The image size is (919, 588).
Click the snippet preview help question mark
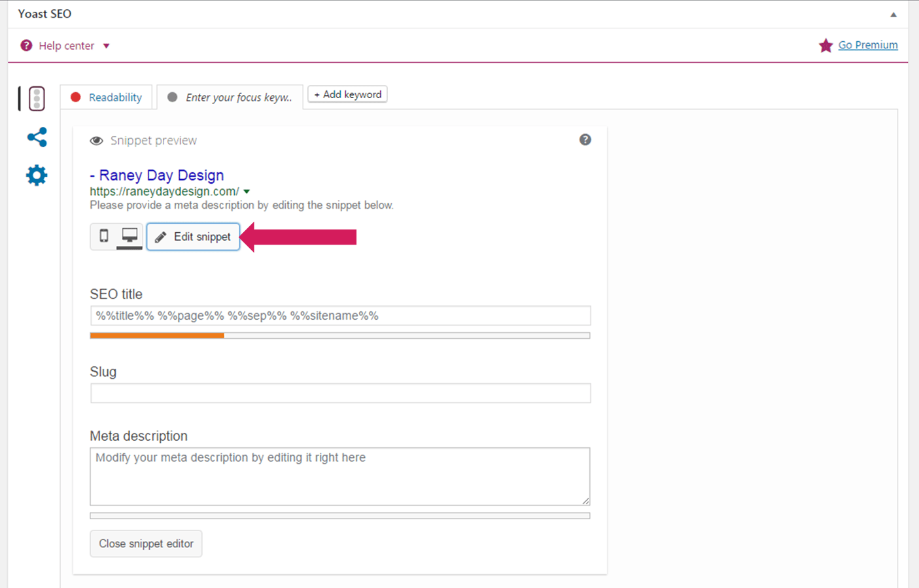[585, 139]
